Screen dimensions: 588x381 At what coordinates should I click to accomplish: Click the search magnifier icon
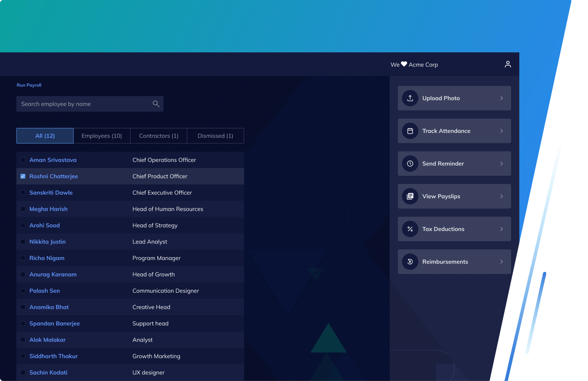coord(156,104)
